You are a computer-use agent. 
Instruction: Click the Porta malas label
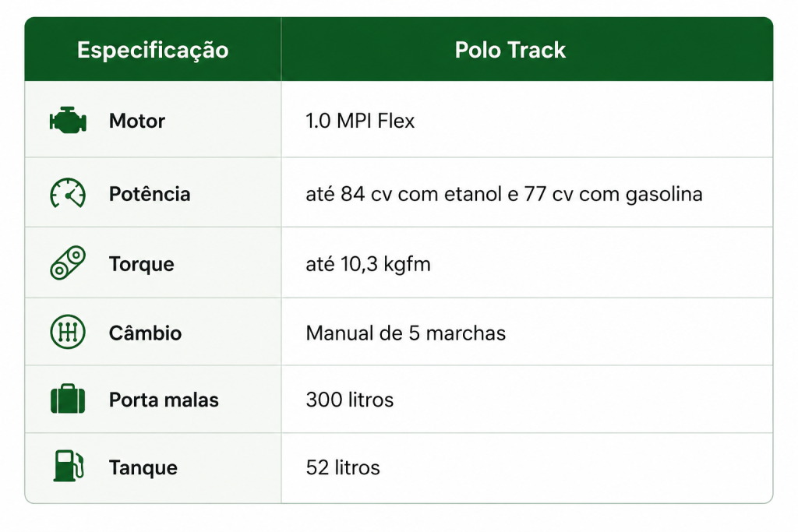pos(164,400)
